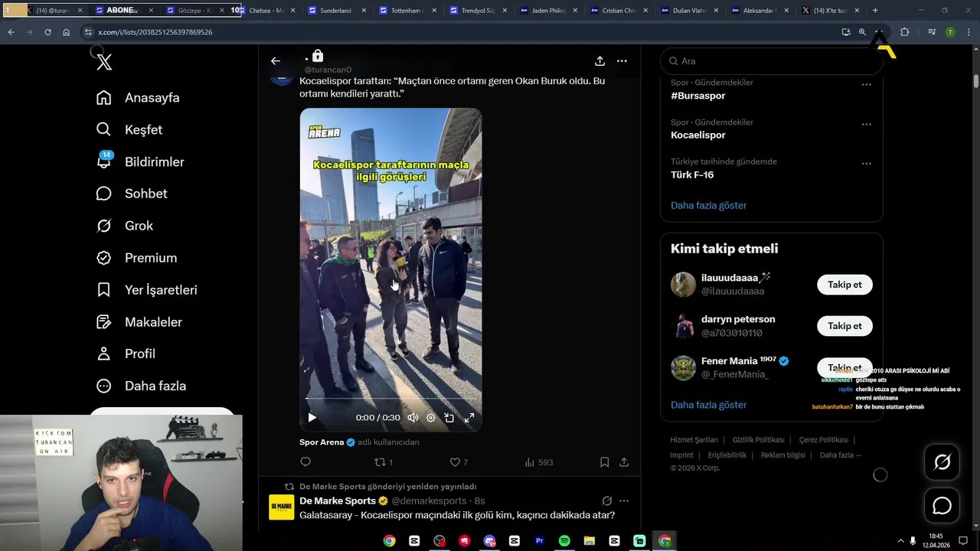
Task: Open a new browser tab
Action: point(875,11)
